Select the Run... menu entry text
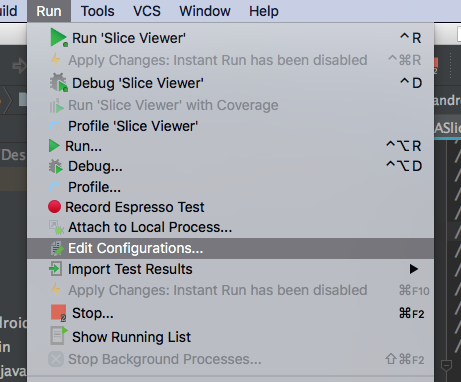Image resolution: width=461 pixels, height=382 pixels. click(x=83, y=146)
